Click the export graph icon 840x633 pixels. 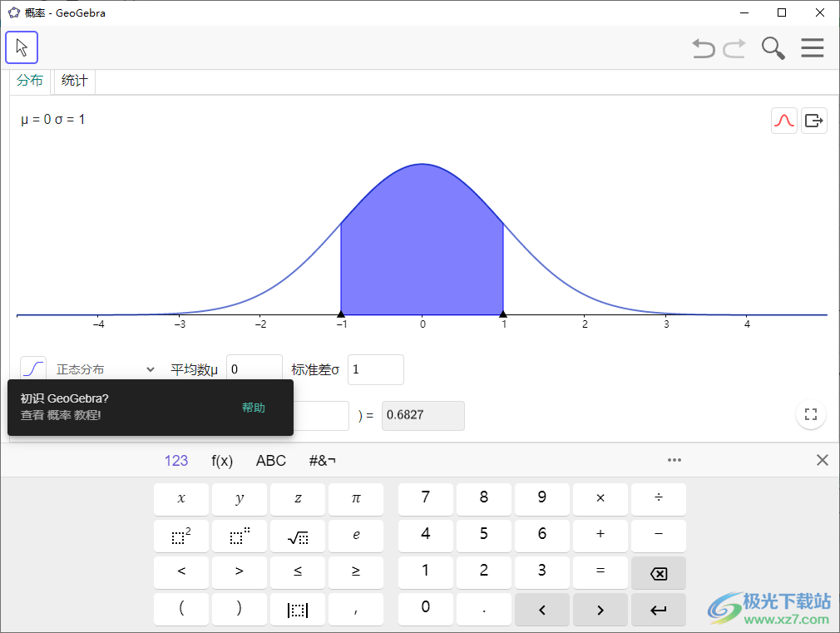tap(813, 120)
